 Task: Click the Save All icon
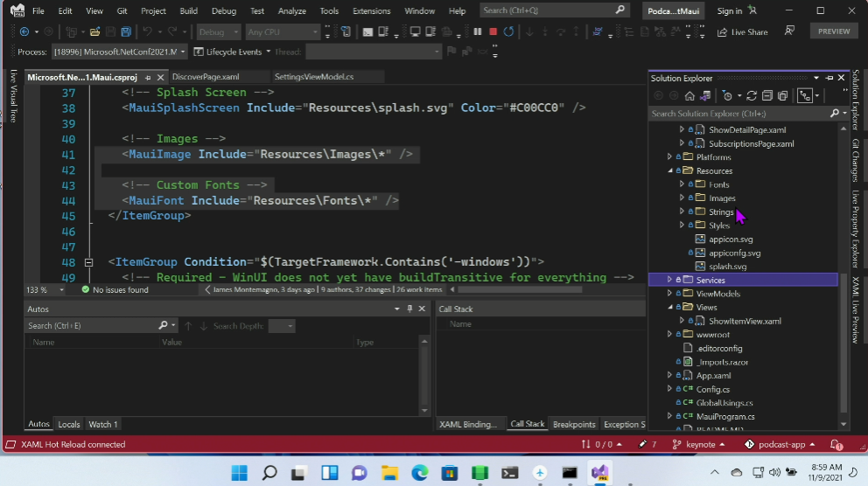pyautogui.click(x=126, y=32)
